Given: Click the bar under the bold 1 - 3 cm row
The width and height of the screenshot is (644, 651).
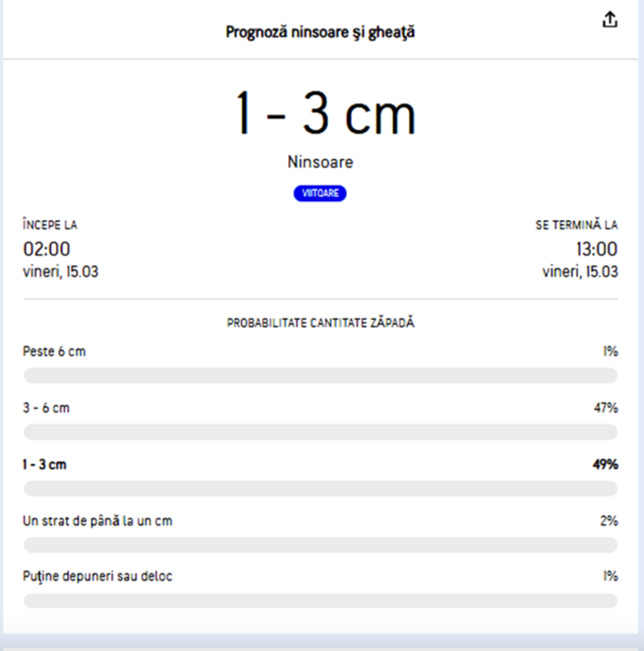Looking at the screenshot, I should click(320, 489).
